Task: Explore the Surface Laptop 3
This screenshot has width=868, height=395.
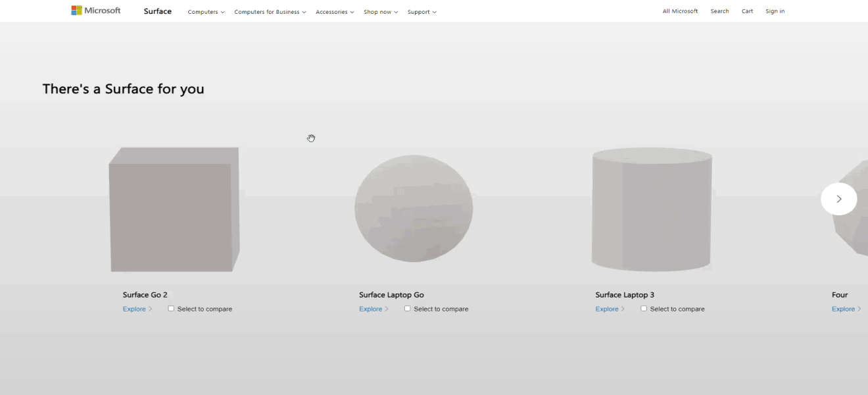Action: [x=610, y=309]
